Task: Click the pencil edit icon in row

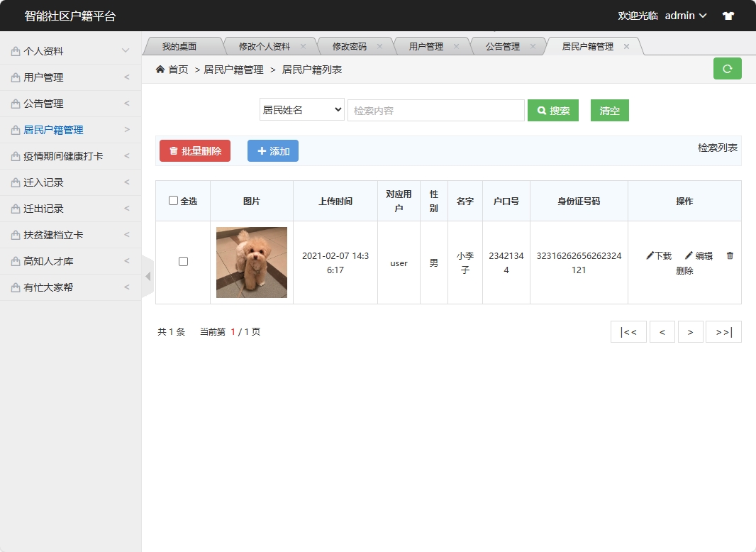Action: (x=689, y=255)
